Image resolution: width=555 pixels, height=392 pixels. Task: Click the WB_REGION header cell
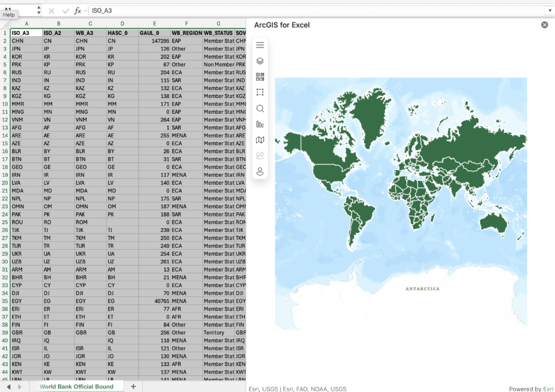pos(187,33)
